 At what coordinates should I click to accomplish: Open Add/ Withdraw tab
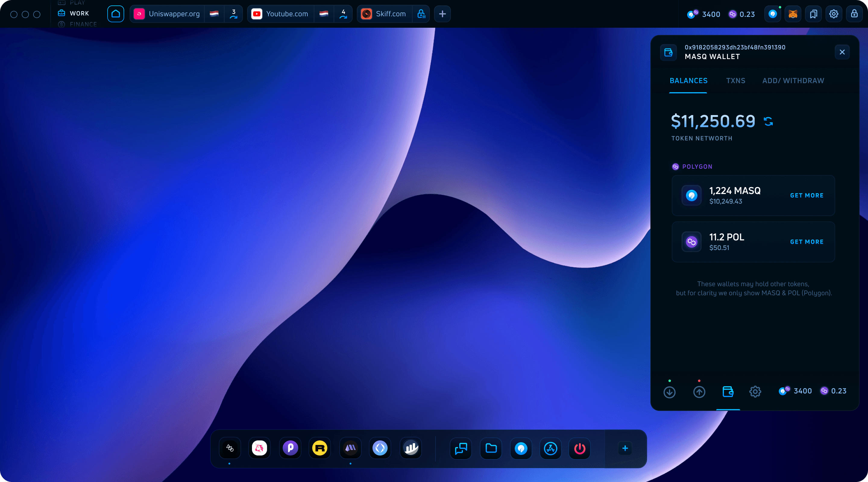[x=793, y=81]
